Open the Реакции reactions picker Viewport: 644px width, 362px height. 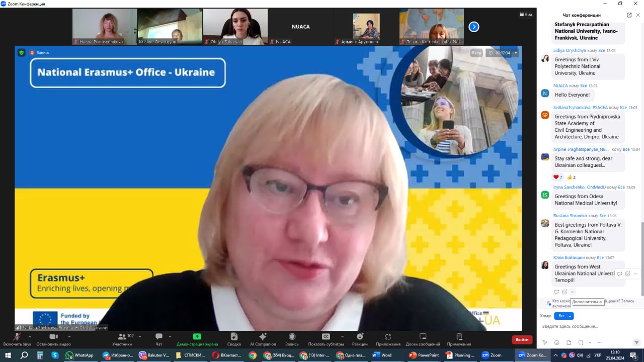pyautogui.click(x=360, y=339)
